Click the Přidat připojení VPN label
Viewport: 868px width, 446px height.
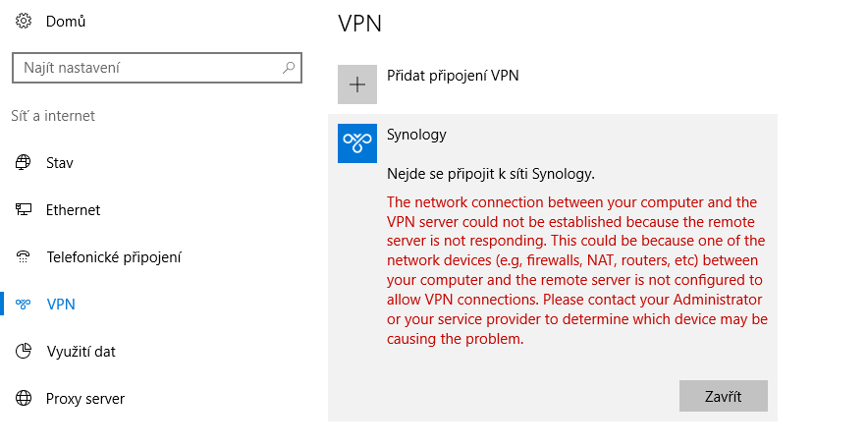pyautogui.click(x=453, y=76)
